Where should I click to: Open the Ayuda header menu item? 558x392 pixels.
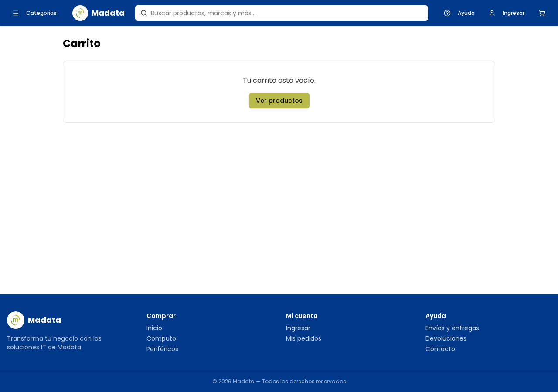point(466,13)
